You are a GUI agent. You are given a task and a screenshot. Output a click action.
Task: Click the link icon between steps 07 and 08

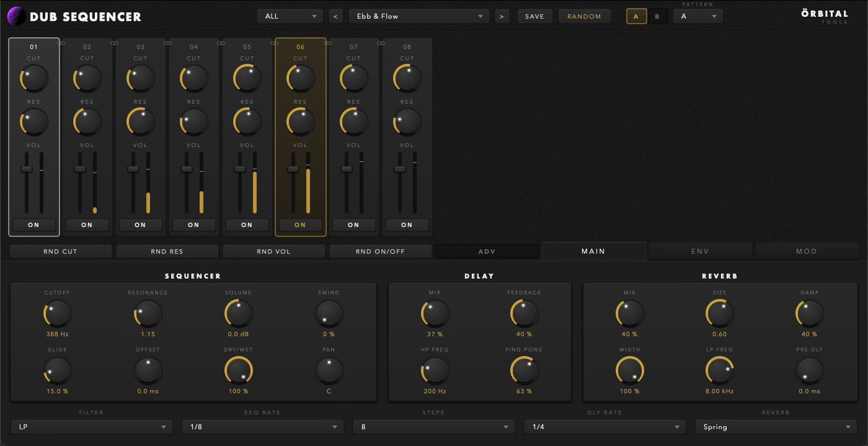point(381,43)
